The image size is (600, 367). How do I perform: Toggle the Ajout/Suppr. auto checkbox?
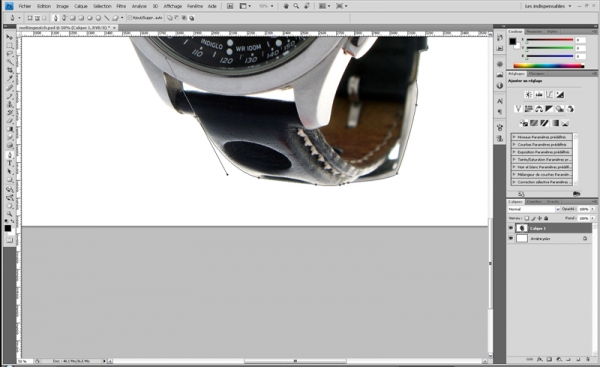(x=130, y=18)
